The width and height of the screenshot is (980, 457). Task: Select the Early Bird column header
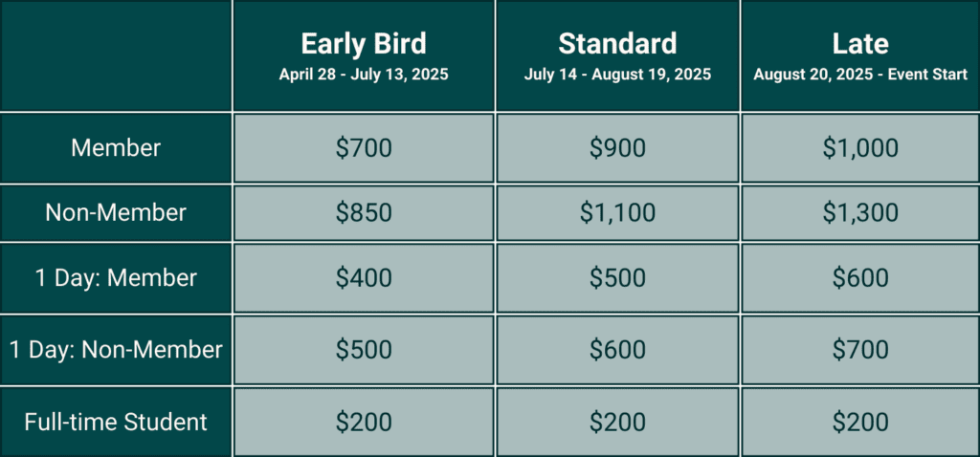[364, 55]
